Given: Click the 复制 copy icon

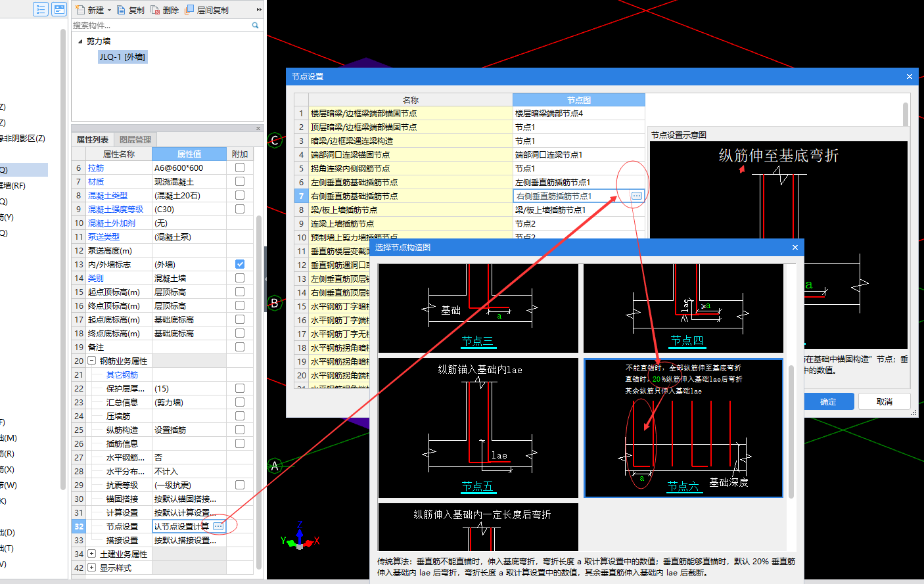Looking at the screenshot, I should pyautogui.click(x=122, y=10).
